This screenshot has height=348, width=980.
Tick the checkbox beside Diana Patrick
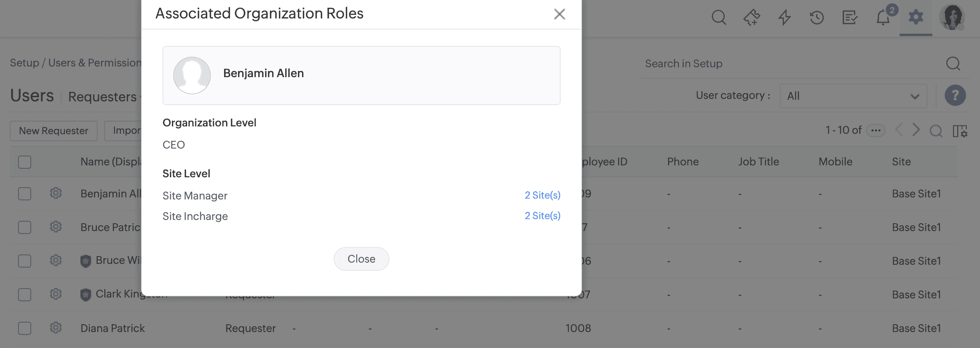click(24, 328)
